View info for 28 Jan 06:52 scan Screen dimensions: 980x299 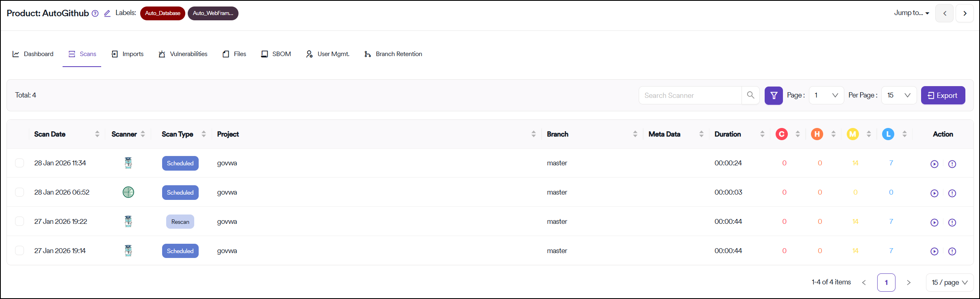(x=952, y=193)
